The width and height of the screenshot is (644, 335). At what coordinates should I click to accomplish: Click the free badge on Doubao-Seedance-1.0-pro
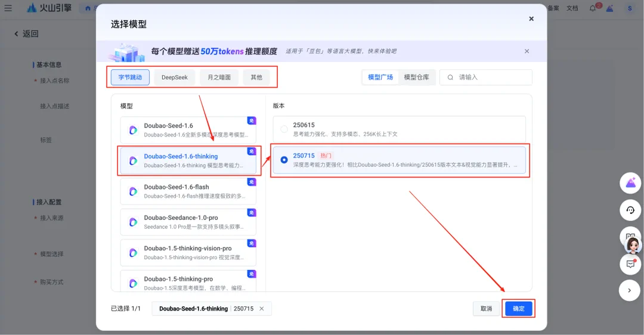[x=252, y=213]
